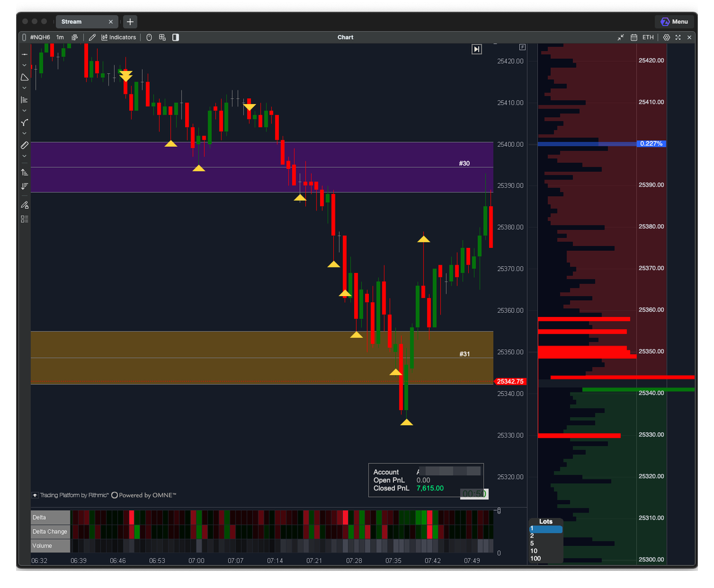Image resolution: width=714 pixels, height=588 pixels.
Task: Open the chart type selector icon
Action: click(x=75, y=37)
